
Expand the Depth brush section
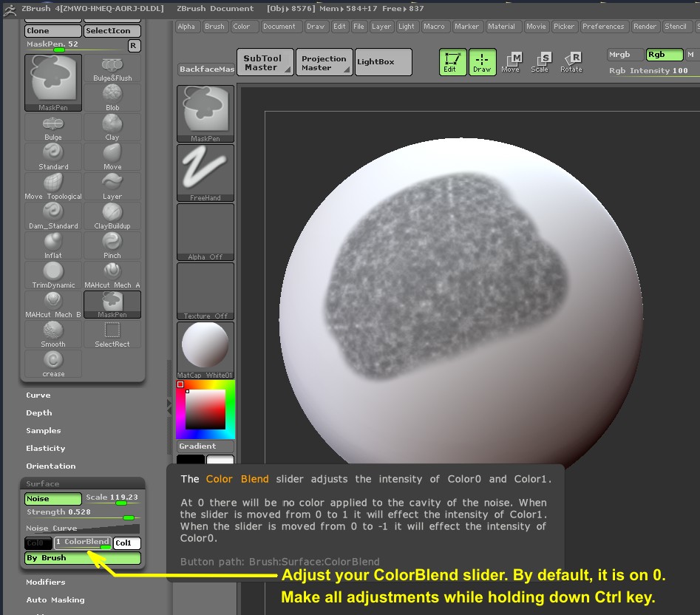39,412
